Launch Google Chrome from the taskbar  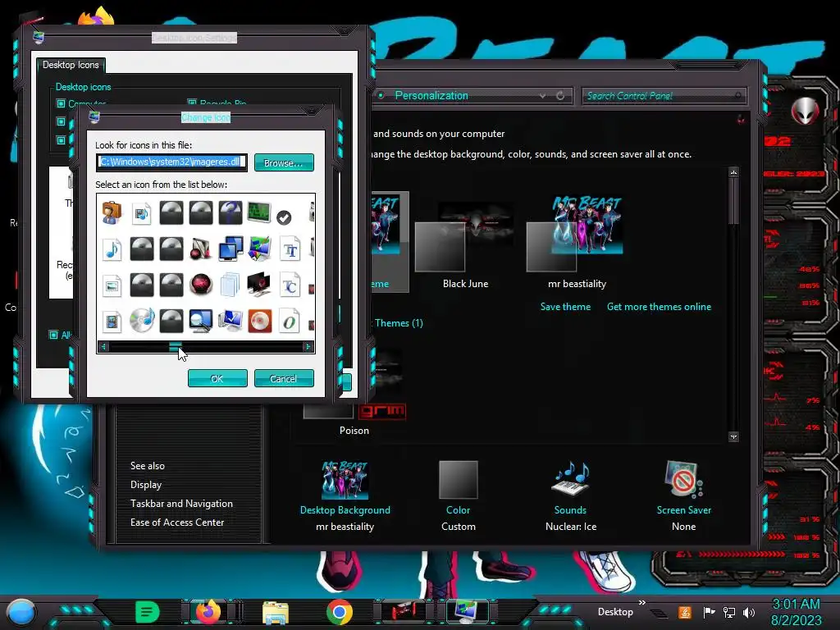click(339, 612)
